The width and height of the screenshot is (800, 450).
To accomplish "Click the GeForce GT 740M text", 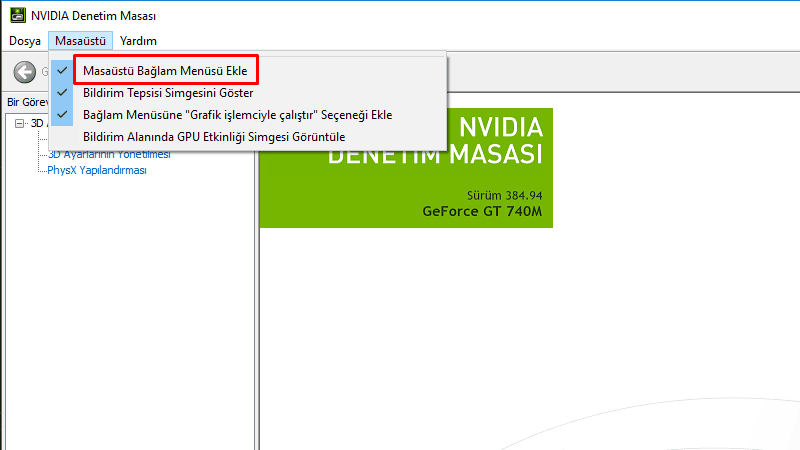I will (x=482, y=211).
